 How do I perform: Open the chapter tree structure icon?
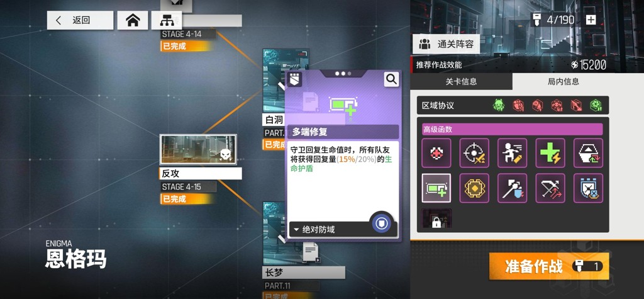[x=166, y=20]
